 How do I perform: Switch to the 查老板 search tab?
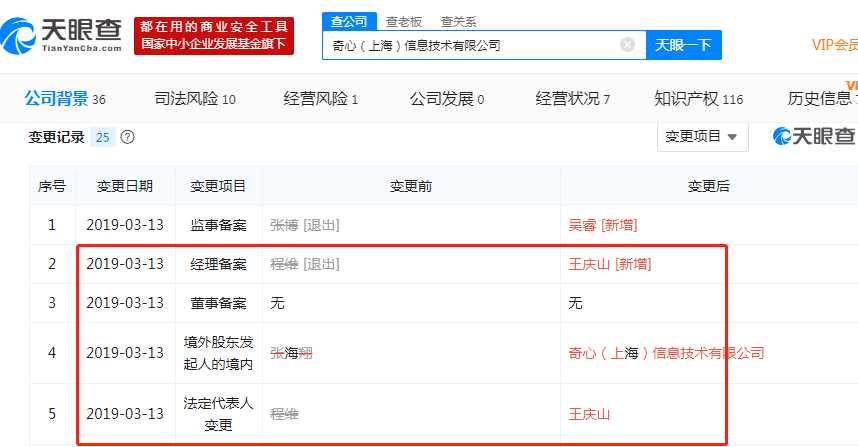pyautogui.click(x=404, y=22)
